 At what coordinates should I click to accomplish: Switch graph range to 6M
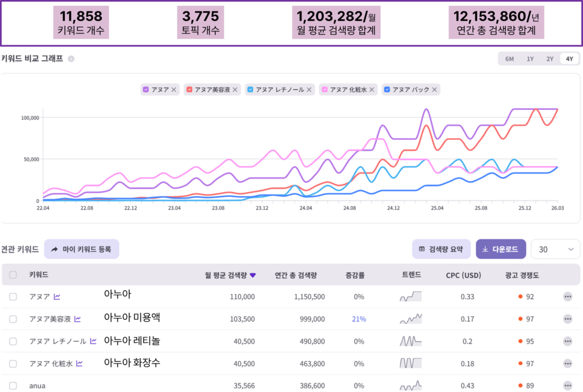(510, 59)
